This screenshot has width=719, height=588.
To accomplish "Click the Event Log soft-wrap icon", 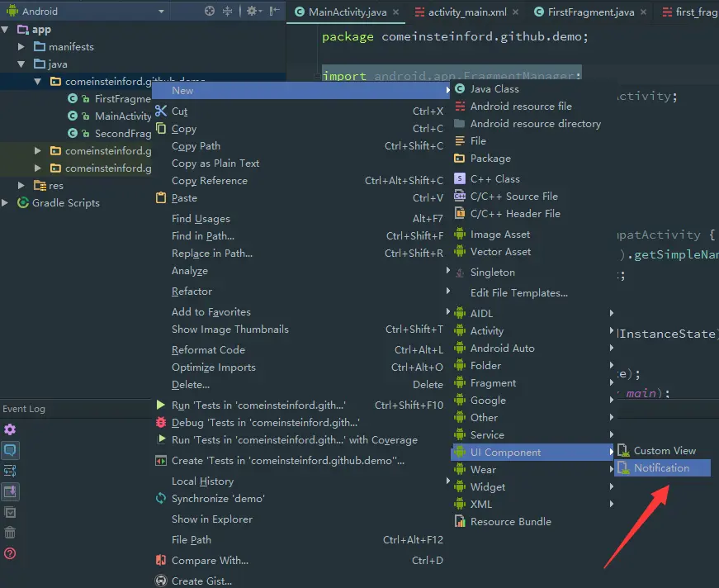I will (10, 471).
